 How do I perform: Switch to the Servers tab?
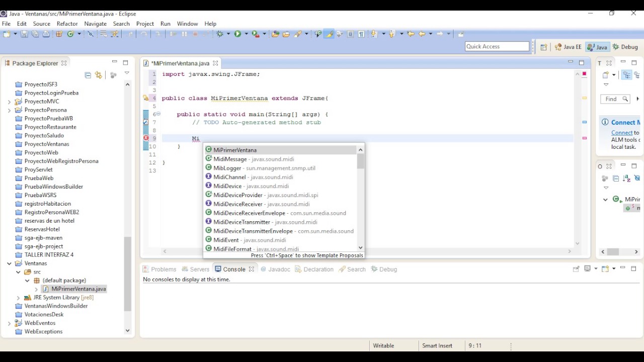[x=196, y=269]
